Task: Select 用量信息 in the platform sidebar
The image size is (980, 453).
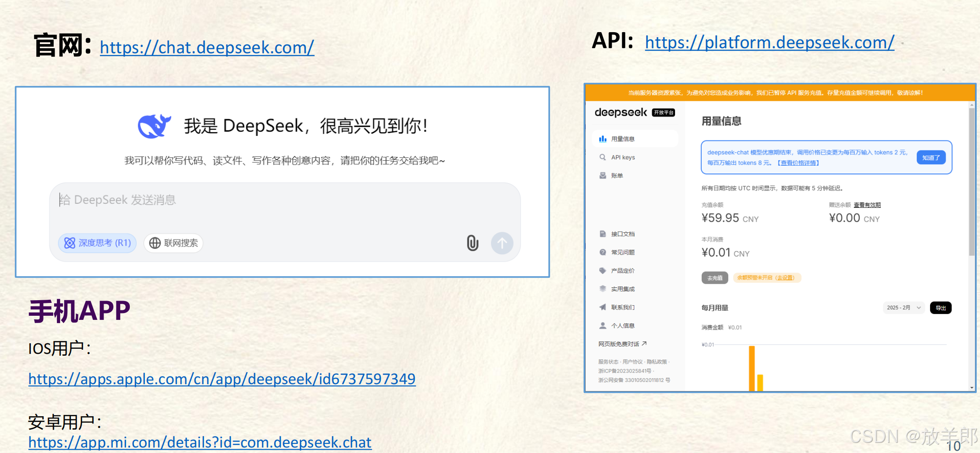Action: tap(636, 139)
